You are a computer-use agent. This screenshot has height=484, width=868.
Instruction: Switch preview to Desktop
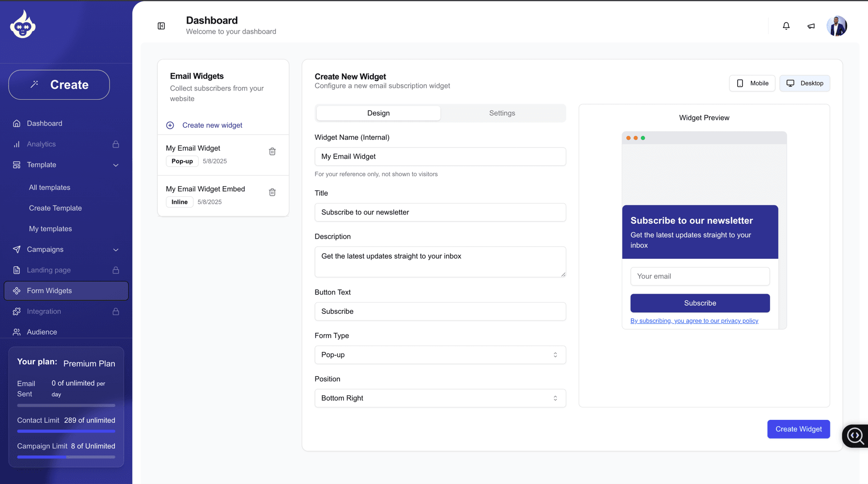click(805, 83)
